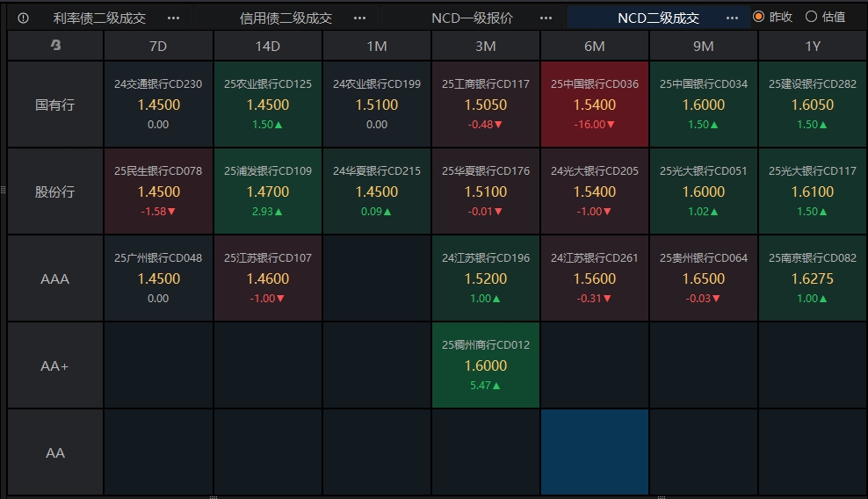Click the 7D column header

pyautogui.click(x=158, y=46)
